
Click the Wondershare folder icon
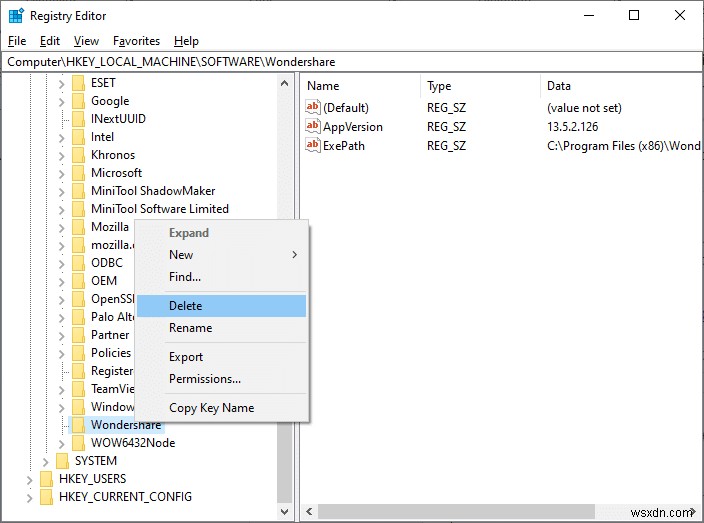78,425
